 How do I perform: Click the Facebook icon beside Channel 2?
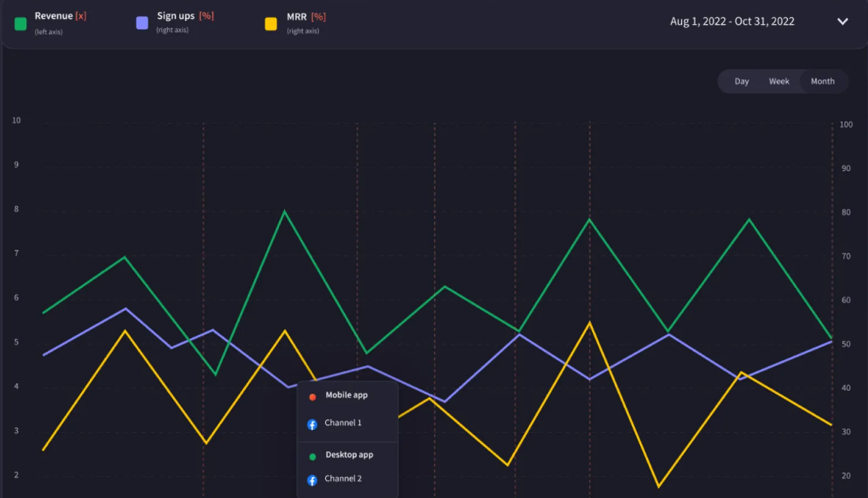pos(311,481)
